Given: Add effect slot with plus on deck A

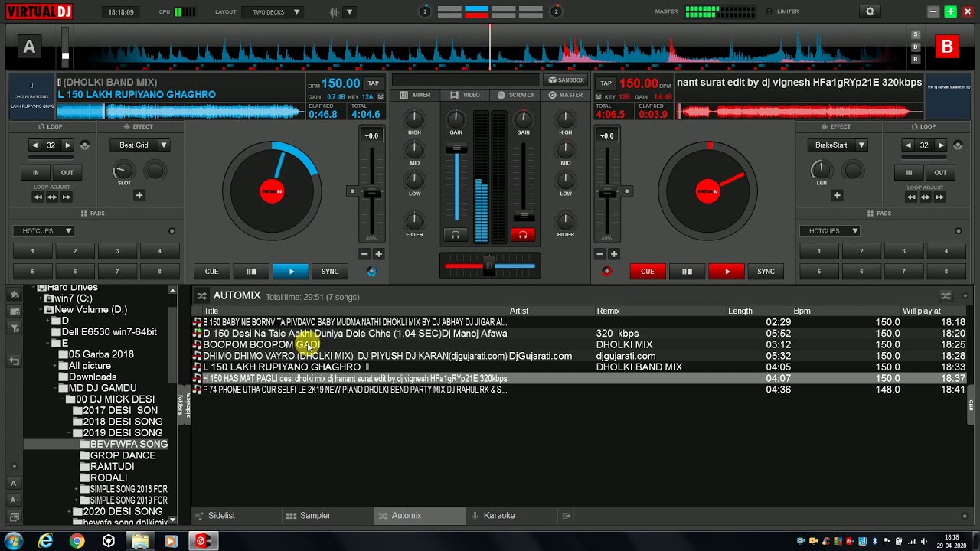Looking at the screenshot, I should 139,195.
